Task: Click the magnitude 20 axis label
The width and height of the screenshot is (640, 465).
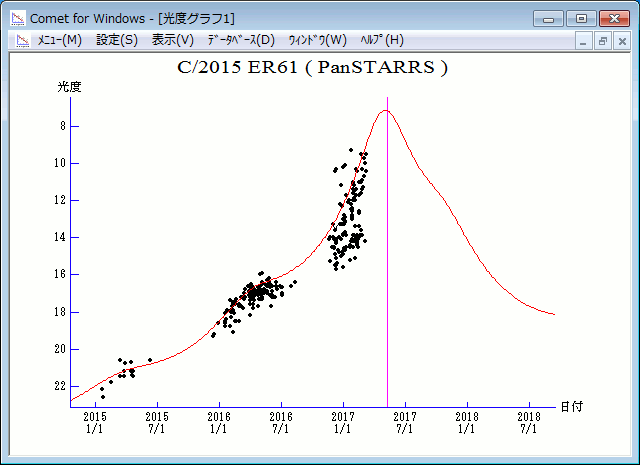Action: [60, 349]
